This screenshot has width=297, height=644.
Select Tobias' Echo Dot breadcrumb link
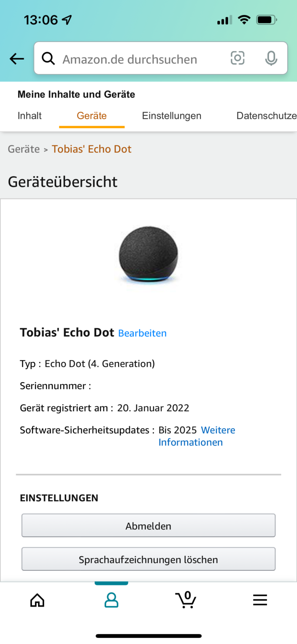pyautogui.click(x=92, y=149)
